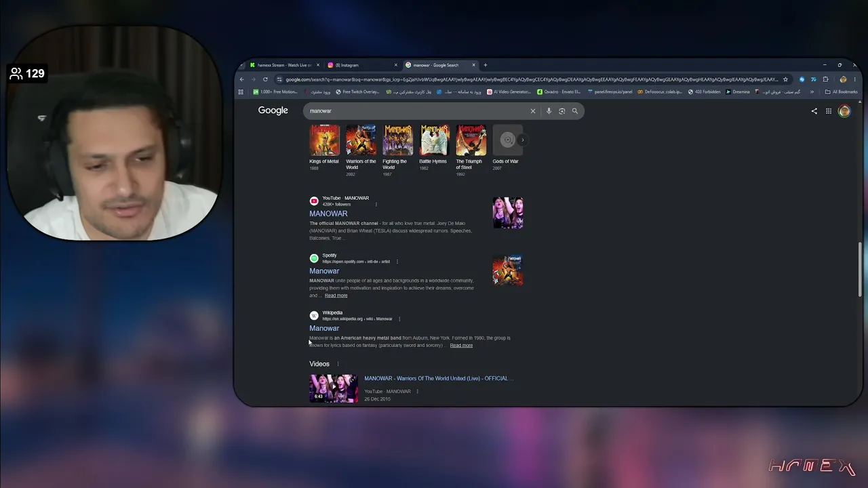Open more options for the YouTube result
The image size is (868, 488).
(376, 204)
